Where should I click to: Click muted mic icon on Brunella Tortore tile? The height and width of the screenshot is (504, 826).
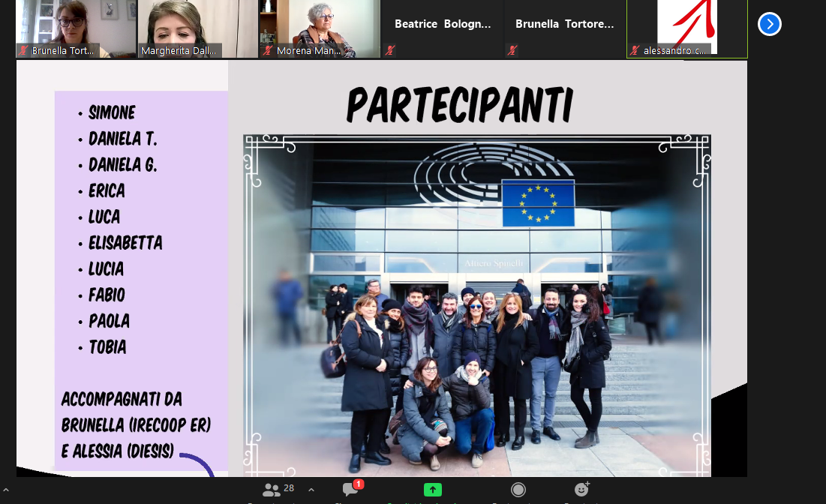tap(512, 50)
